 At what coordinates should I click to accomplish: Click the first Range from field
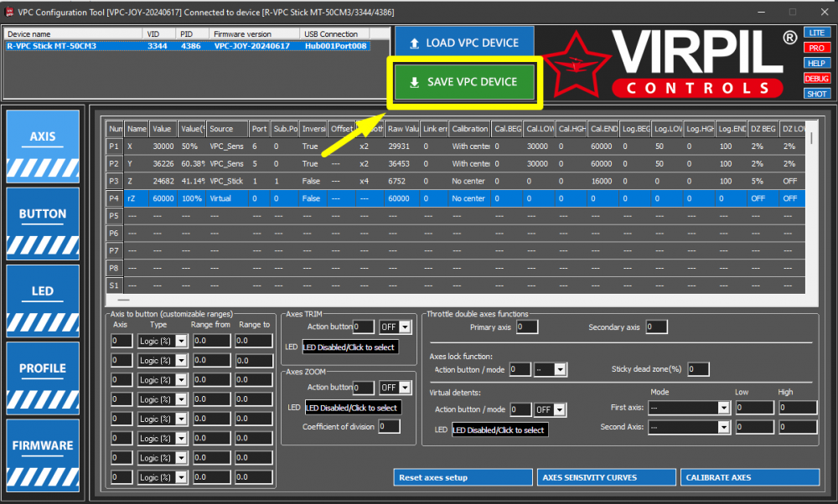point(212,341)
